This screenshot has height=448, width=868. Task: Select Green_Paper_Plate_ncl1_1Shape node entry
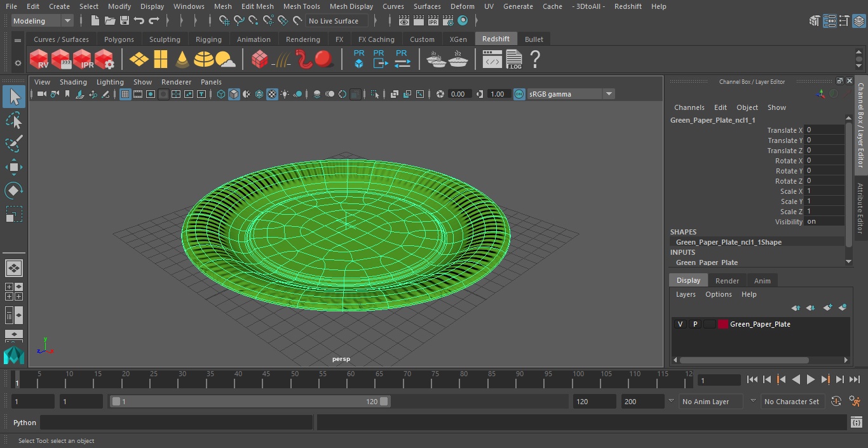729,242
